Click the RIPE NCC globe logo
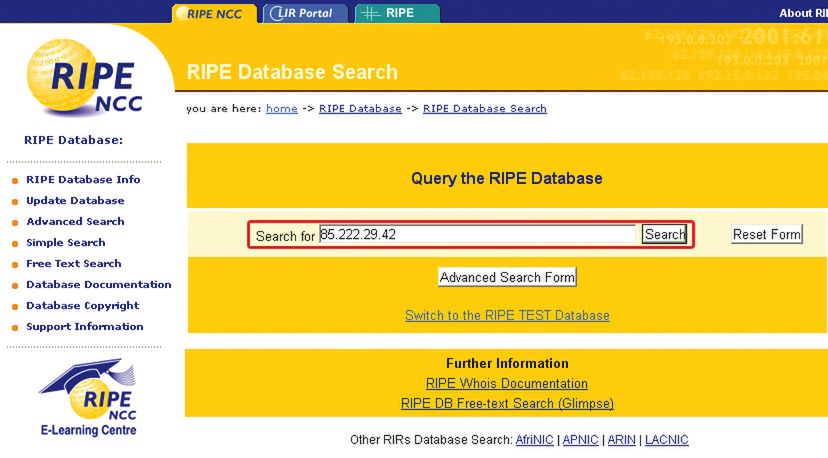Image resolution: width=828 pixels, height=458 pixels. tap(86, 77)
